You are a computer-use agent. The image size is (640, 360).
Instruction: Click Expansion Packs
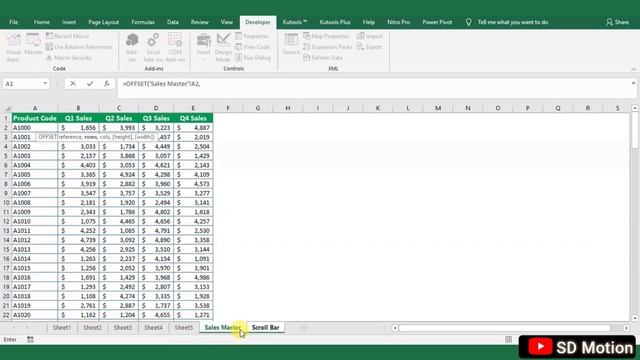[x=327, y=47]
